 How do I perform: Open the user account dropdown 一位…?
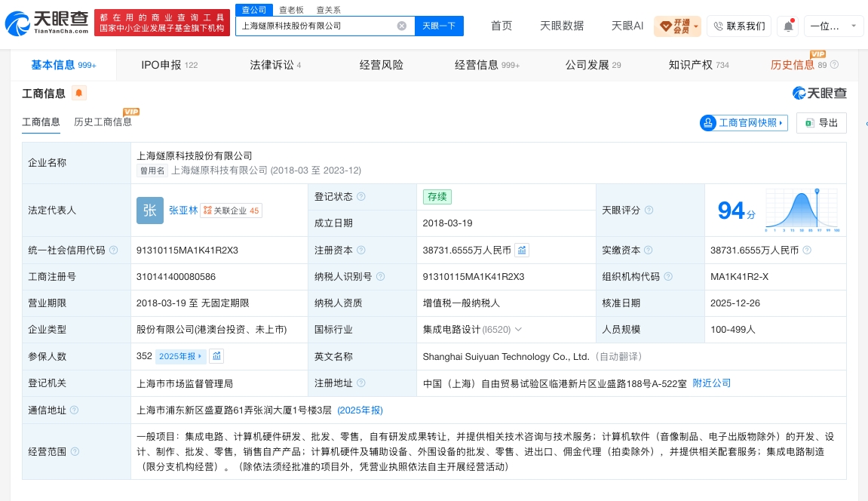833,26
